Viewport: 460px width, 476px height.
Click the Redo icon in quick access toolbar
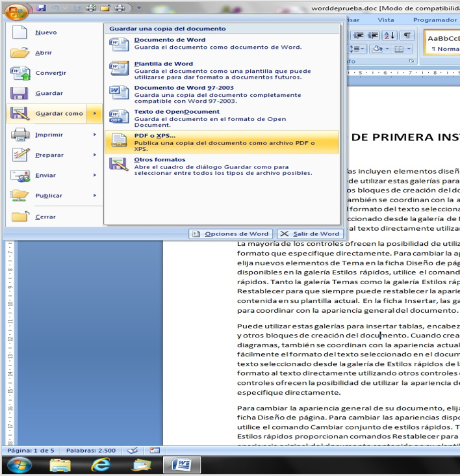click(77, 8)
